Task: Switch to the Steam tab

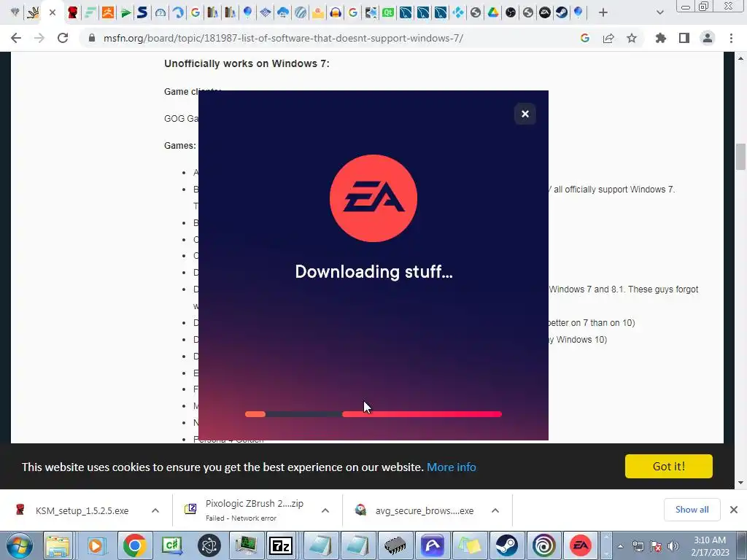Action: point(562,12)
